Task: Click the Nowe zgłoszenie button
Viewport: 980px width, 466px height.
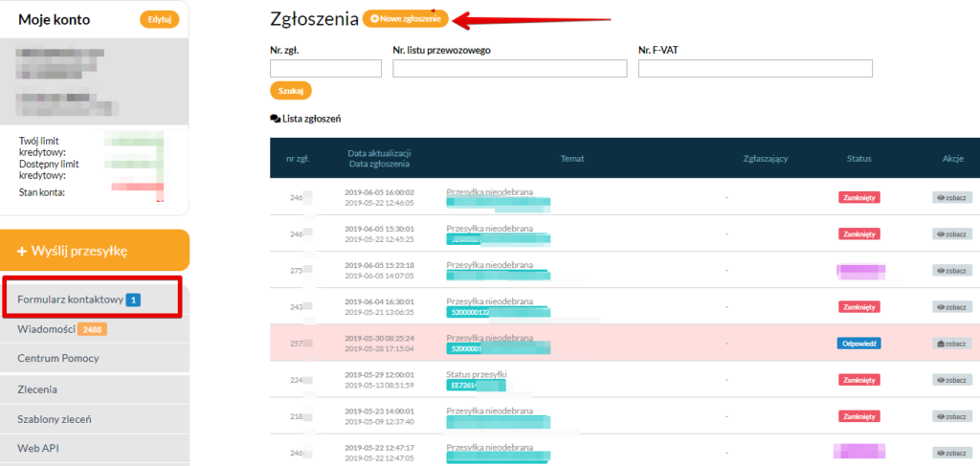Action: tap(405, 19)
